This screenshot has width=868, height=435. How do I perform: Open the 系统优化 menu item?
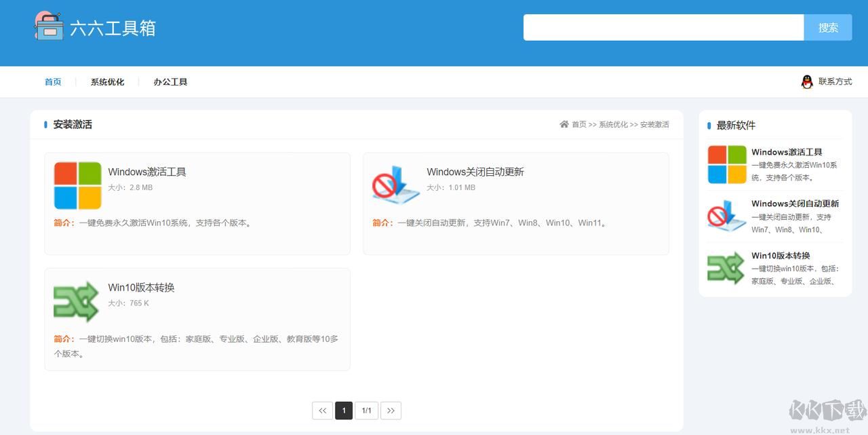107,81
